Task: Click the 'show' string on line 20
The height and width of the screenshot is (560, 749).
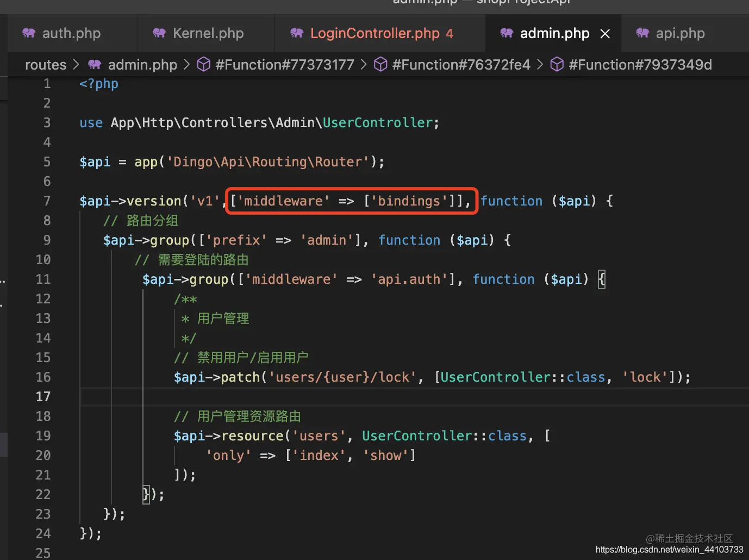Action: (386, 456)
